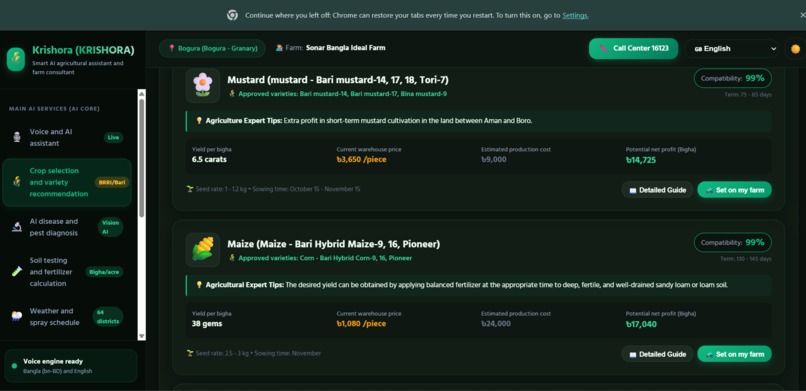
Task: Click the seedling icon beside Maize seed rate
Action: click(190, 353)
